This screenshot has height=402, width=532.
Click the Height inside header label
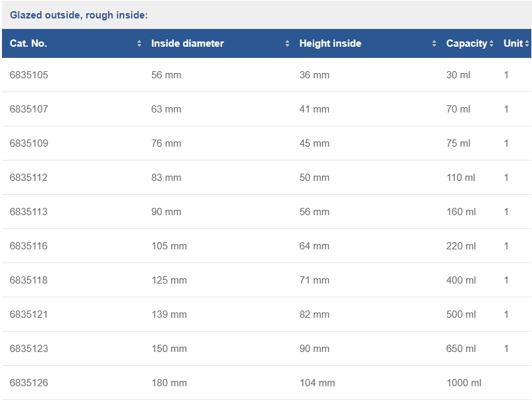tap(330, 43)
